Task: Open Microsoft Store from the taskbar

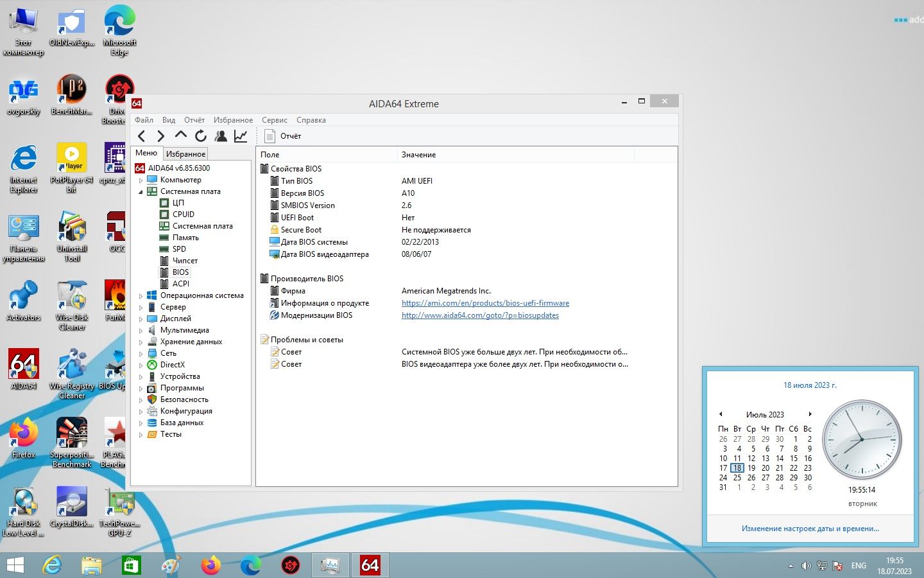Action: pyautogui.click(x=131, y=565)
